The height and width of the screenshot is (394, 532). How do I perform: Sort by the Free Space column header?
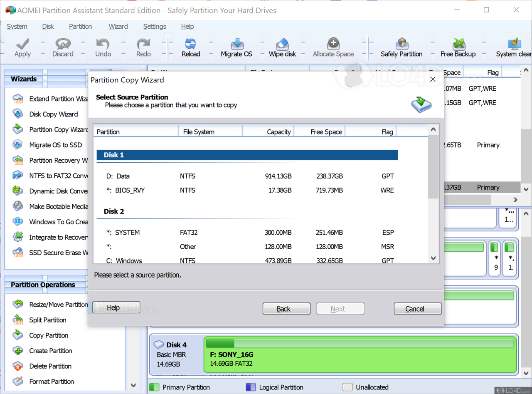click(x=320, y=131)
